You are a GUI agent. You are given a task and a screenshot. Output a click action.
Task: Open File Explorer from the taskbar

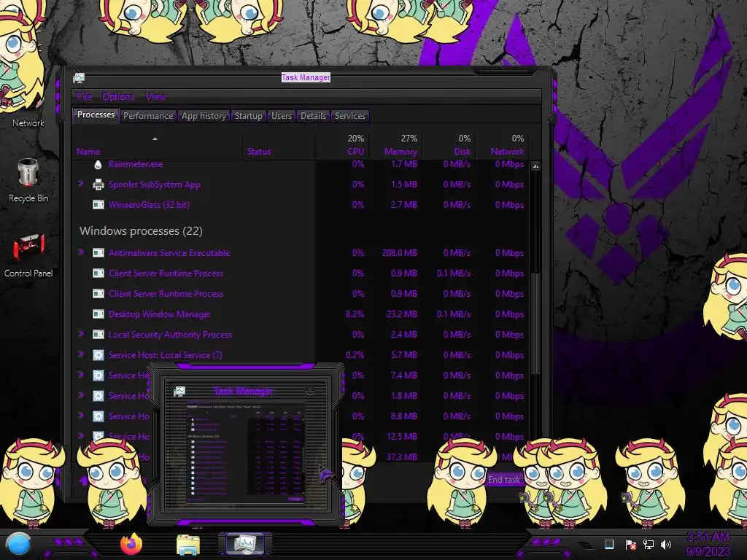[187, 544]
